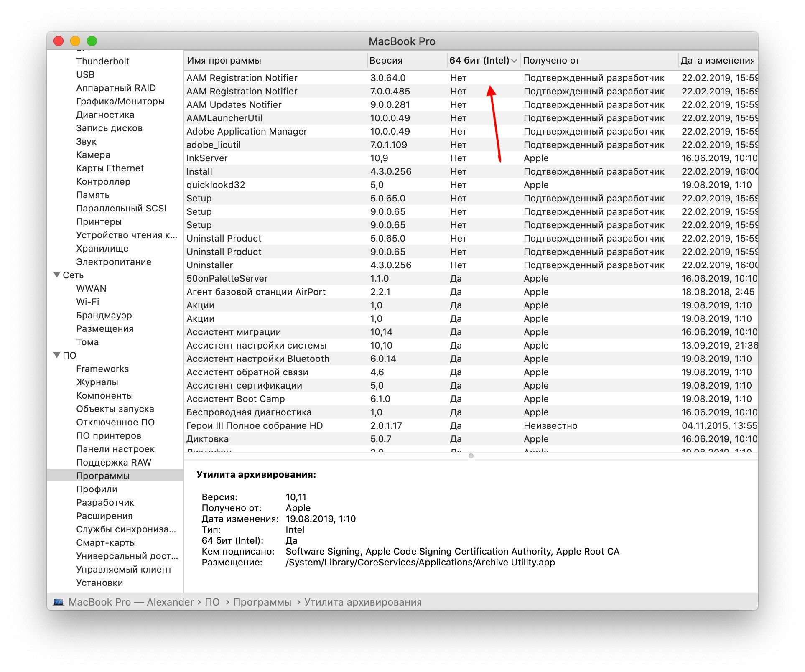Select Камера in the sidebar
The width and height of the screenshot is (805, 672).
point(93,155)
